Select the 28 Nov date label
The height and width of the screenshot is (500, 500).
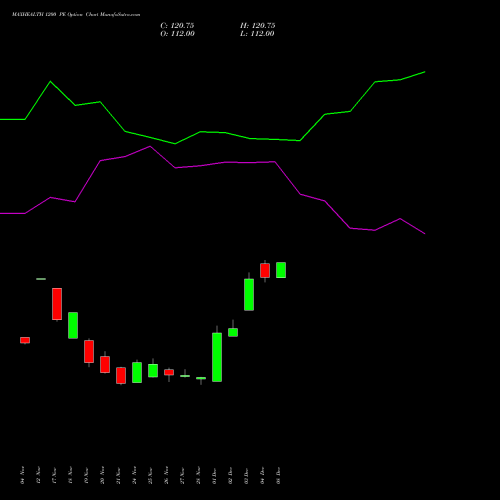(198, 475)
